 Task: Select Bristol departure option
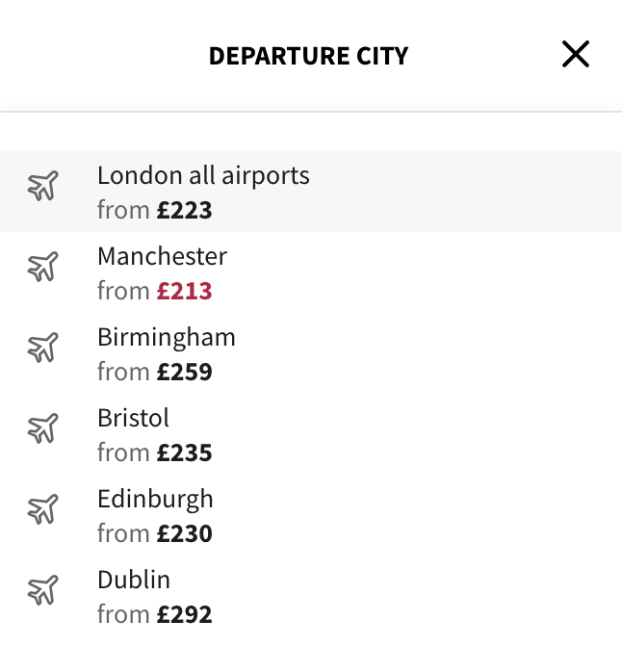[x=311, y=434]
